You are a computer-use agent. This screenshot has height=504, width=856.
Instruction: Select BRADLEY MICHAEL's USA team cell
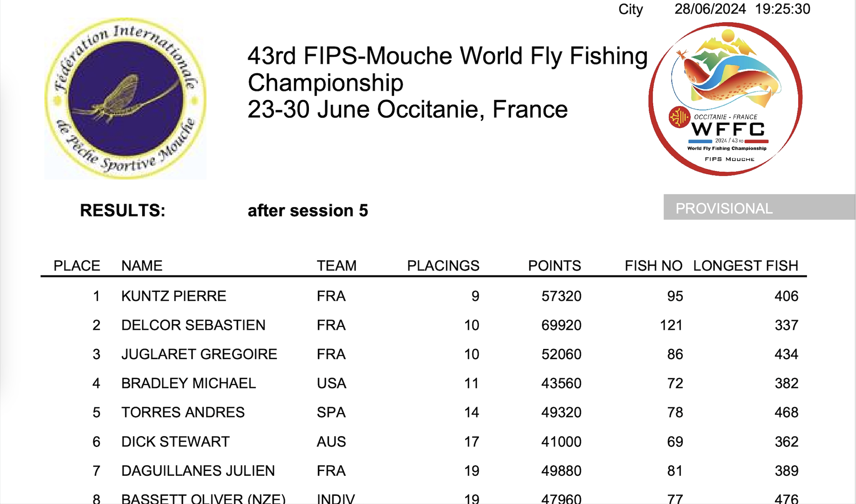[331, 384]
